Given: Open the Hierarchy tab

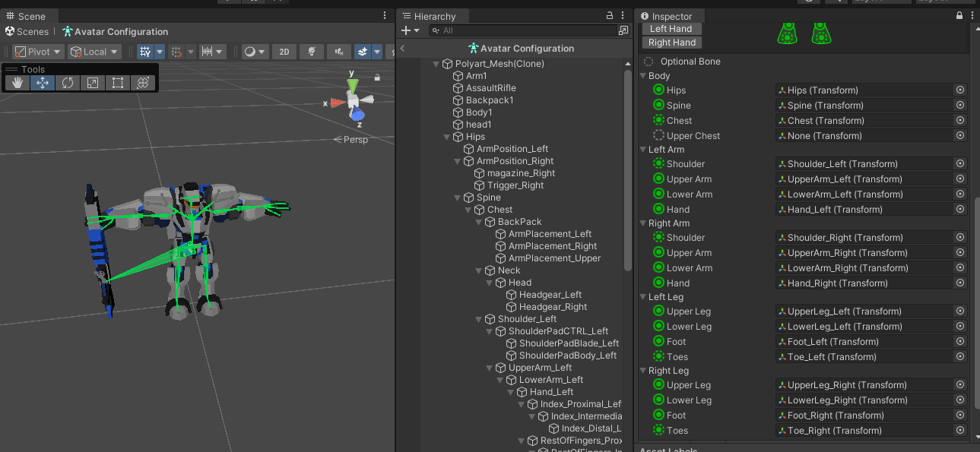Looking at the screenshot, I should click(x=429, y=16).
